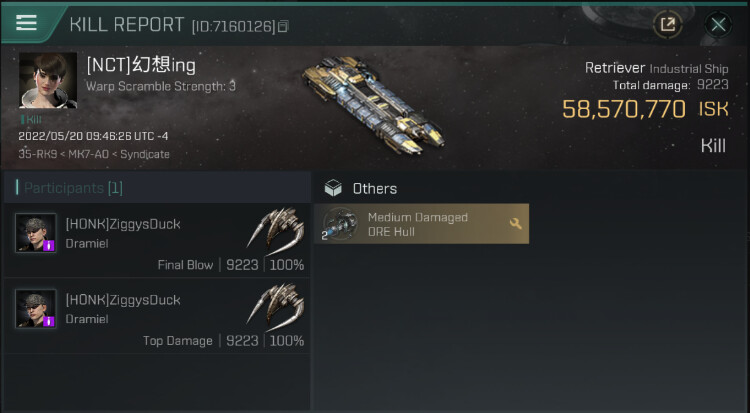Close the Kill Report window
Screen dimensions: 750x413
pyautogui.click(x=717, y=24)
